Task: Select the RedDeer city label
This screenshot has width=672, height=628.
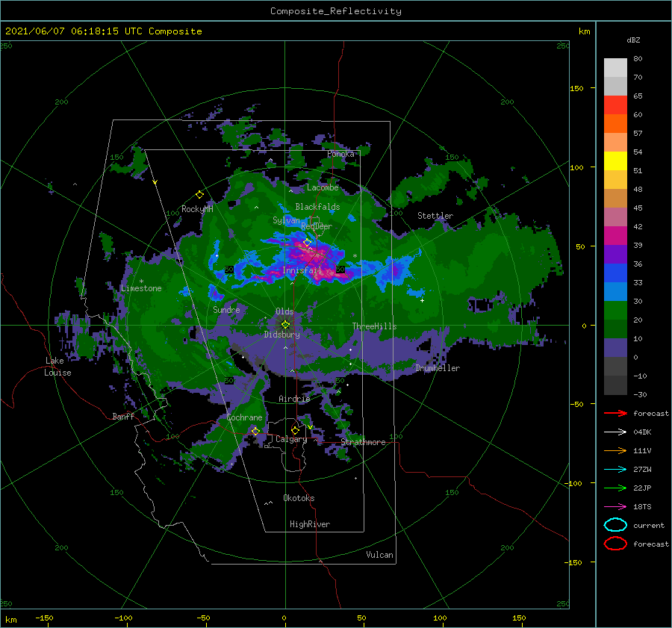Action: [x=317, y=226]
